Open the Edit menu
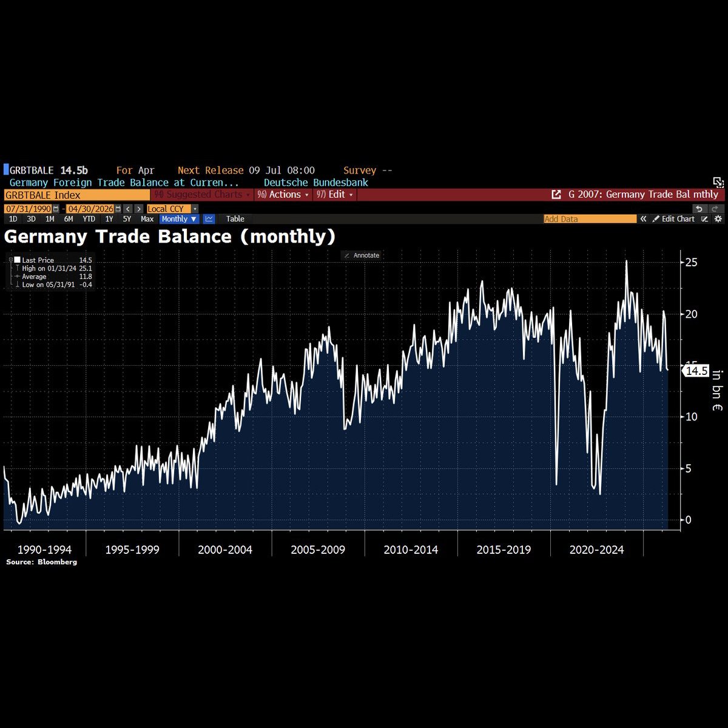The image size is (728, 728). click(x=334, y=195)
